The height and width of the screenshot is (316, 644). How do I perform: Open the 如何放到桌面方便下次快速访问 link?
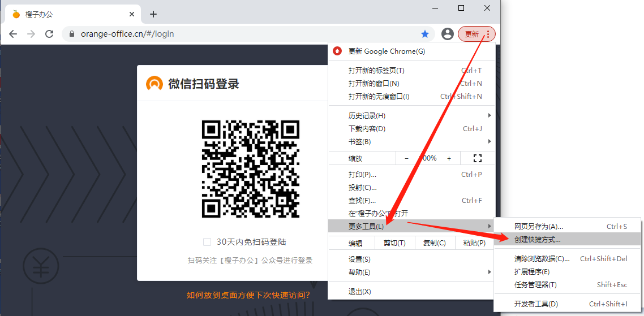(x=248, y=295)
